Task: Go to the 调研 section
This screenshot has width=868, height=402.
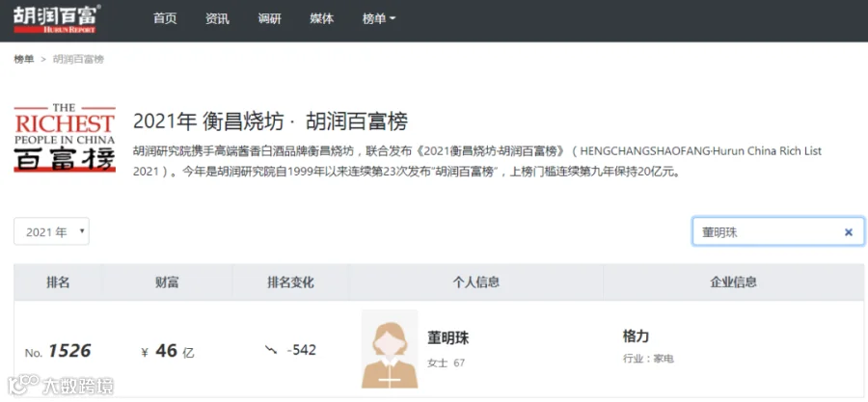Action: click(270, 18)
